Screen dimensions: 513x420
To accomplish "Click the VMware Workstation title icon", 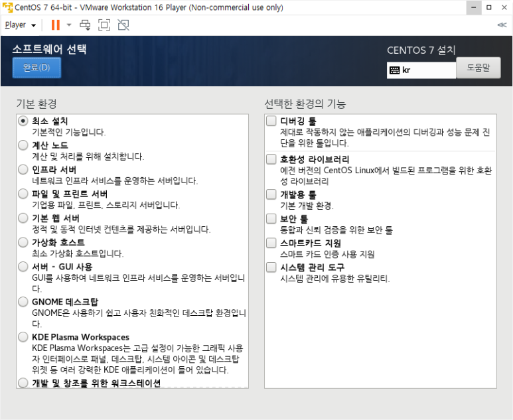I will [x=7, y=7].
